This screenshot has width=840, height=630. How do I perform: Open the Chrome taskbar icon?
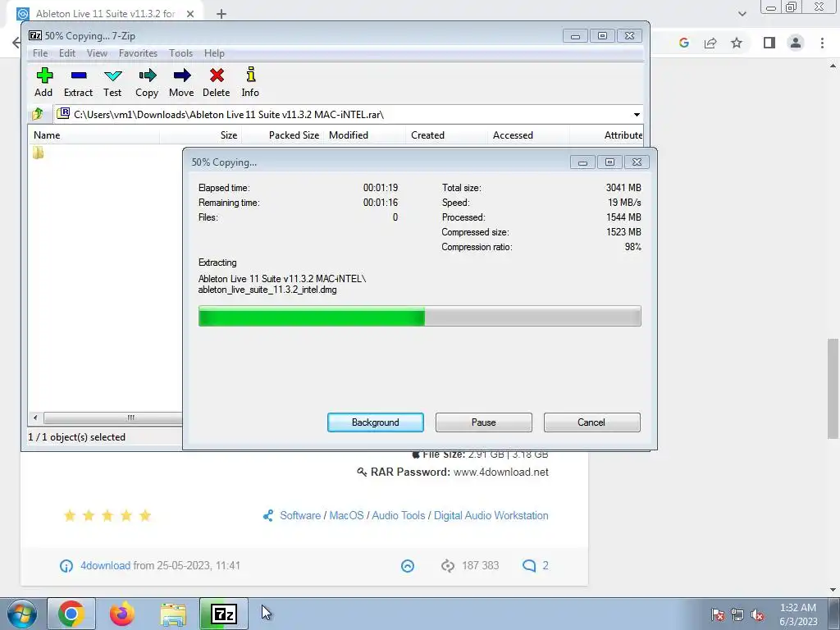coord(71,614)
